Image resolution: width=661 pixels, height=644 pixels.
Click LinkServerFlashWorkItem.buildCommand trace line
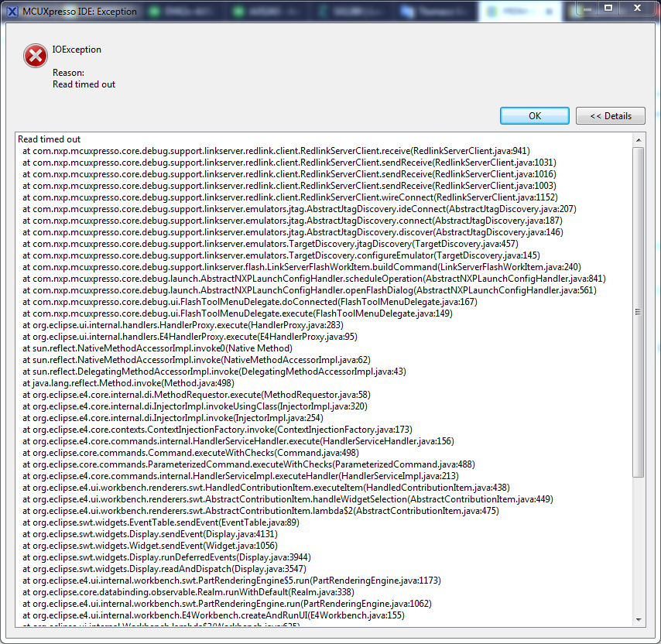(x=302, y=267)
